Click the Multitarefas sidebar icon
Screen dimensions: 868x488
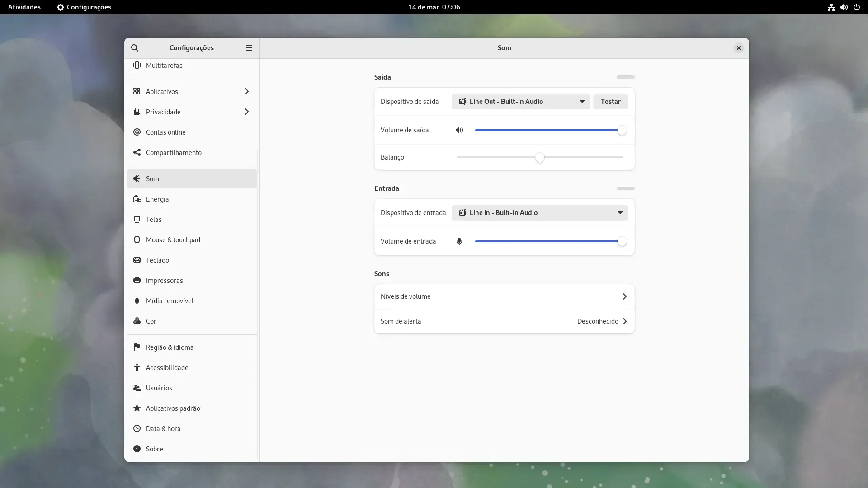(137, 65)
